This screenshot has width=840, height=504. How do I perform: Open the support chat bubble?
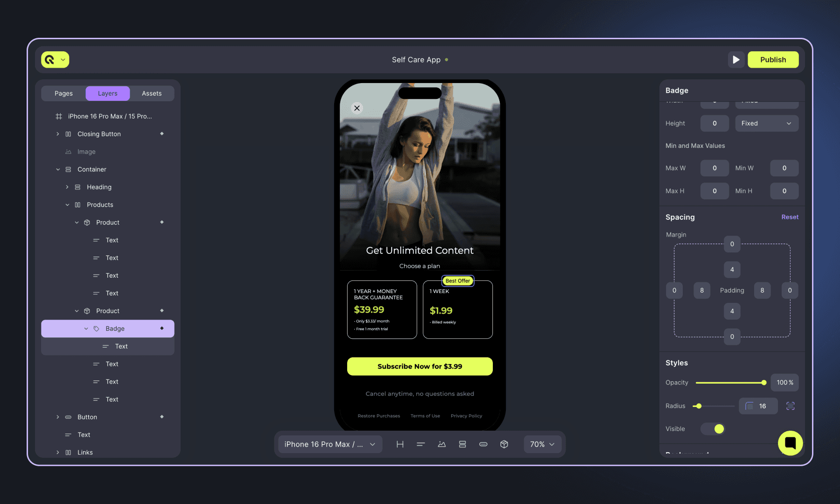pos(790,443)
